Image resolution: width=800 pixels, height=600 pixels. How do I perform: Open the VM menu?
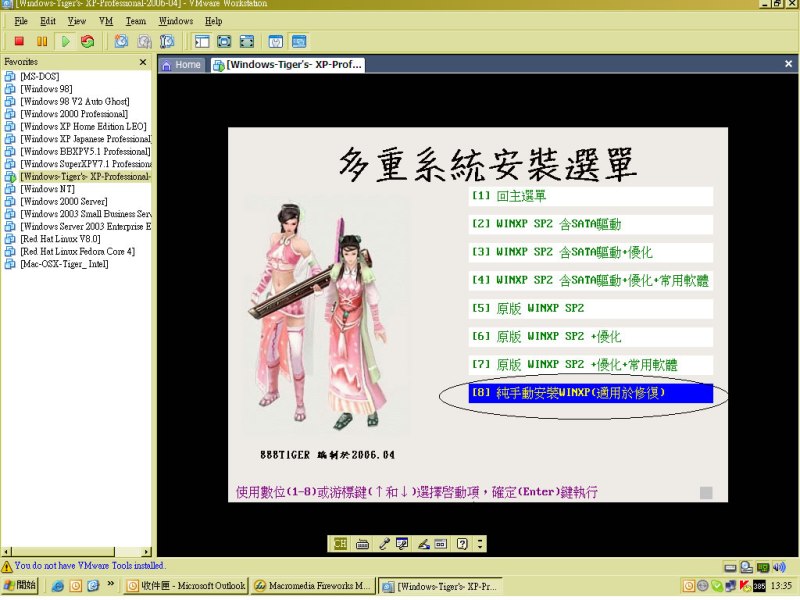[106, 21]
